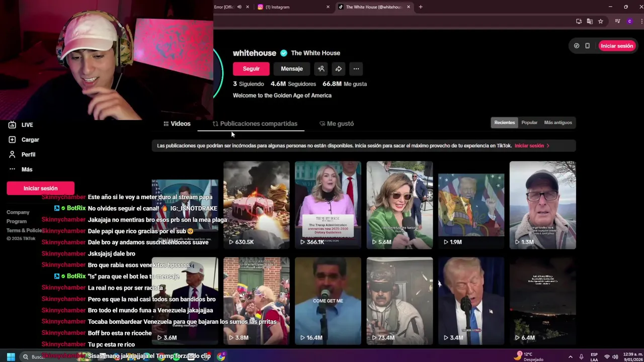Open the Chrome three-dot menu
644x362 pixels.
tap(641, 21)
